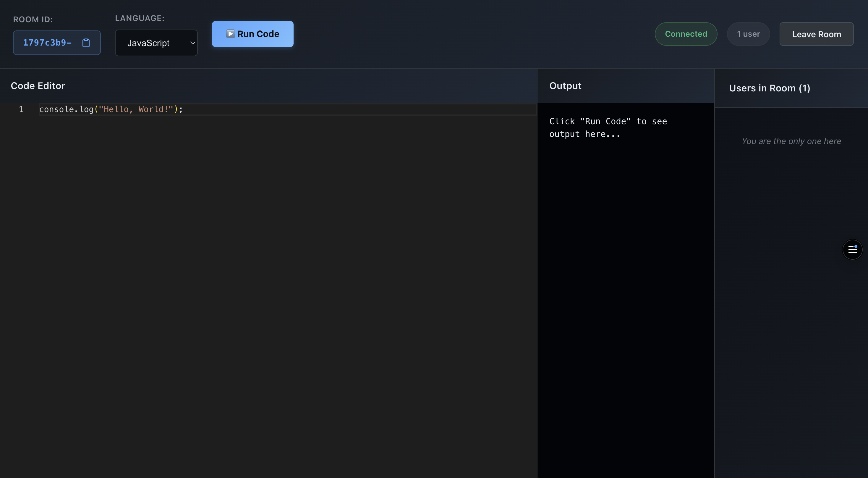Image resolution: width=868 pixels, height=478 pixels.
Task: Click the play icon on Run Code
Action: (x=231, y=34)
